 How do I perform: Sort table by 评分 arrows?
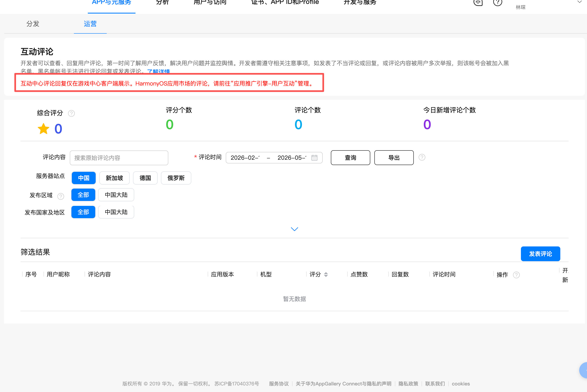tap(326, 275)
